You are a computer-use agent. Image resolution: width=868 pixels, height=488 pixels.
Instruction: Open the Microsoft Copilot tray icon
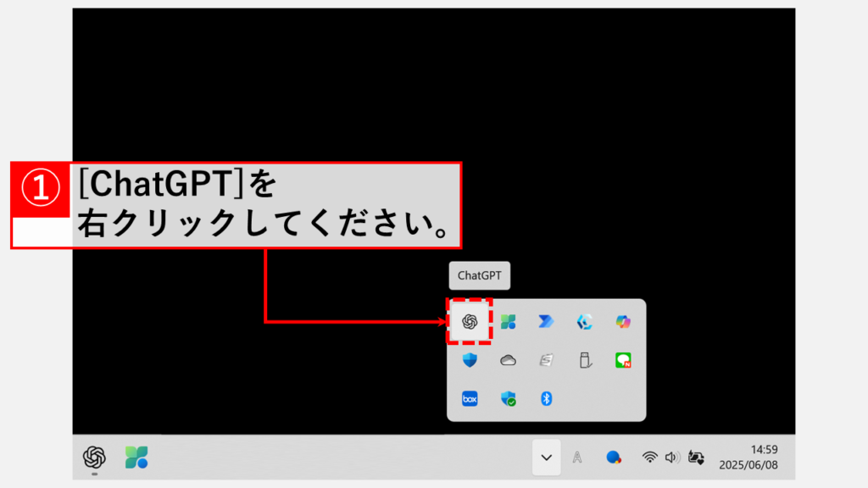coord(623,321)
